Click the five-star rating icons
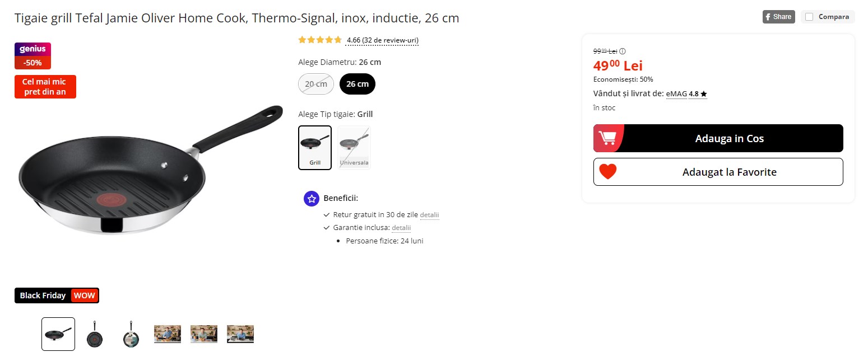Image resolution: width=868 pixels, height=352 pixels. click(320, 40)
